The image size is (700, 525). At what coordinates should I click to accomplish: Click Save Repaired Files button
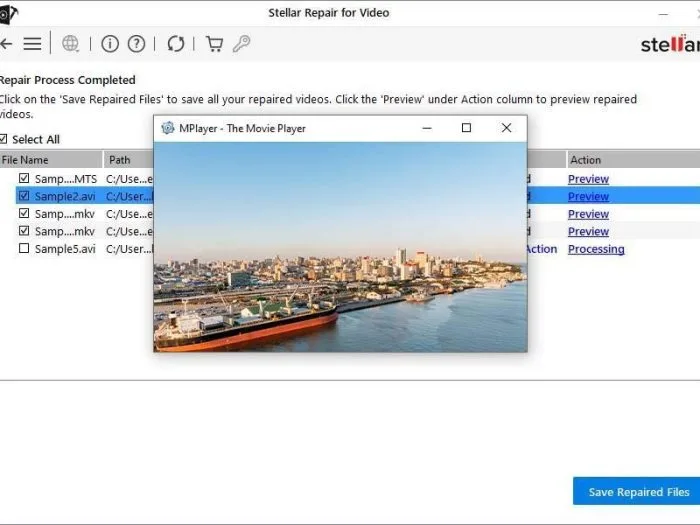[637, 491]
